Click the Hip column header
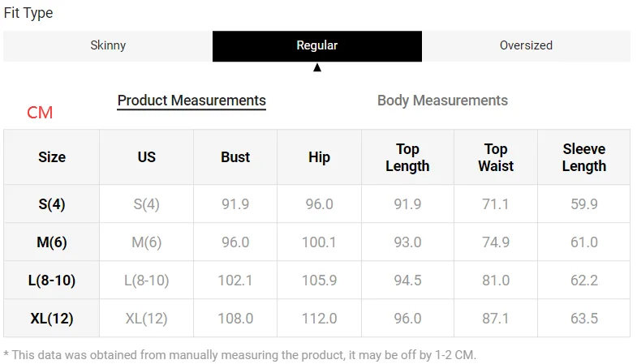 coord(319,157)
